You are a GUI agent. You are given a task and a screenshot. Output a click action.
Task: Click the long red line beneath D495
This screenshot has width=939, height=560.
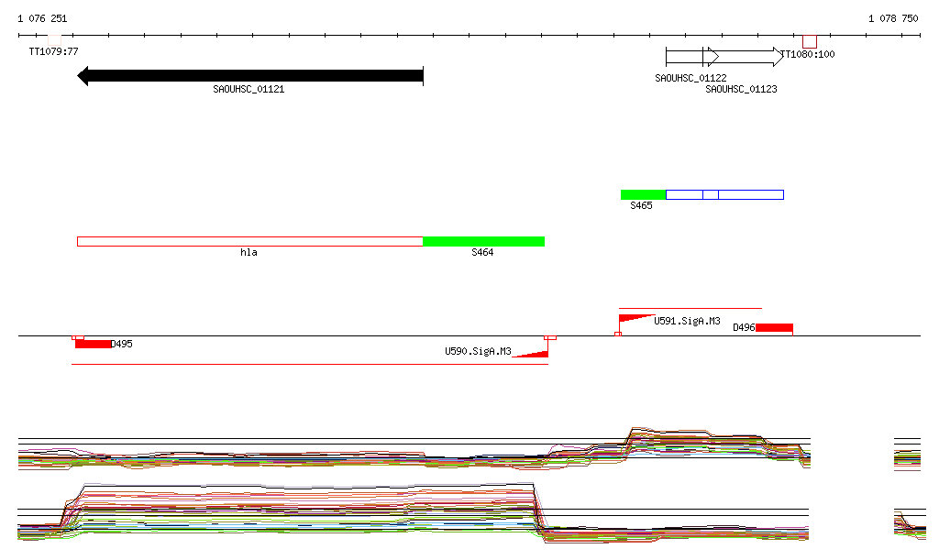click(x=310, y=365)
